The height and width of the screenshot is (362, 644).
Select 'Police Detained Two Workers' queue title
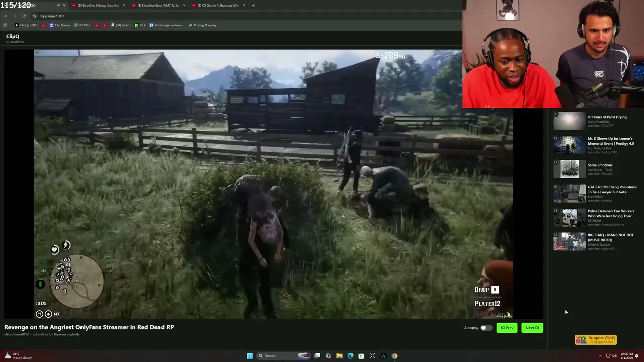611,213
